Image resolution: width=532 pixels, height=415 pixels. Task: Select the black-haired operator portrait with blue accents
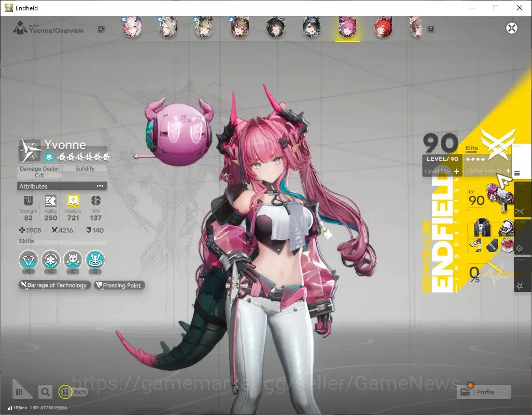click(x=312, y=27)
